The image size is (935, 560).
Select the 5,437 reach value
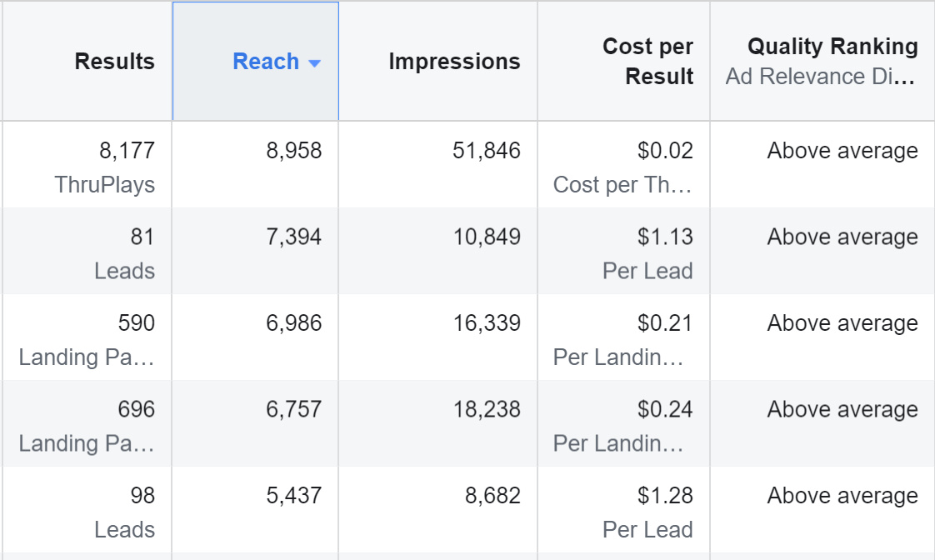[294, 496]
